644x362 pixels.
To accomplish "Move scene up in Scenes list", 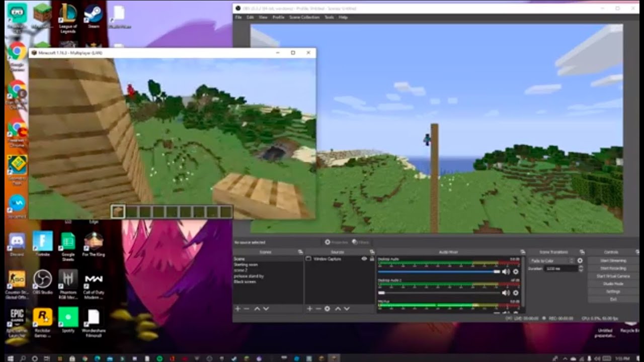I will (257, 309).
